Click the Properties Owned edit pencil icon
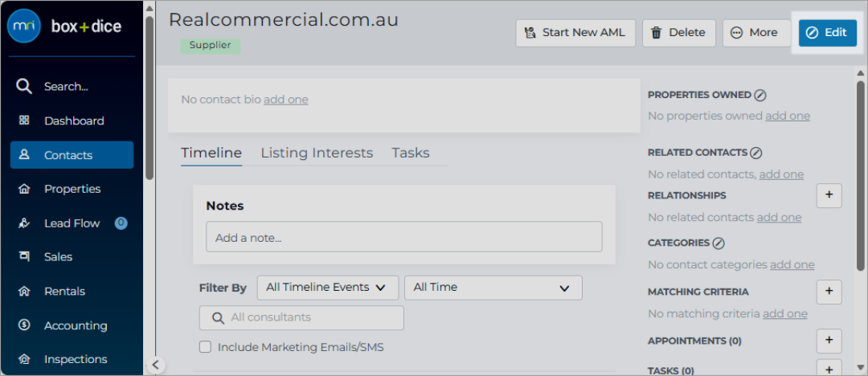This screenshot has width=868, height=376. [760, 96]
